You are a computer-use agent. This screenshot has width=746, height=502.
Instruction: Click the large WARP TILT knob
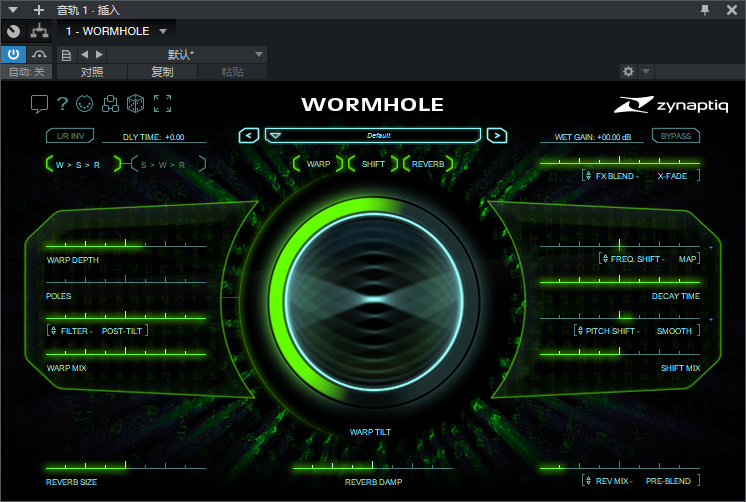pyautogui.click(x=374, y=301)
